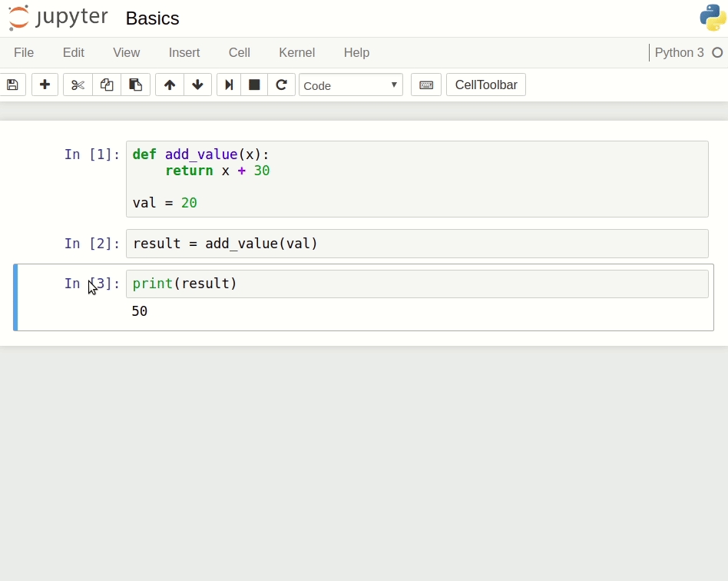The width and height of the screenshot is (728, 581).
Task: Copy the selected cell icon
Action: tap(107, 85)
